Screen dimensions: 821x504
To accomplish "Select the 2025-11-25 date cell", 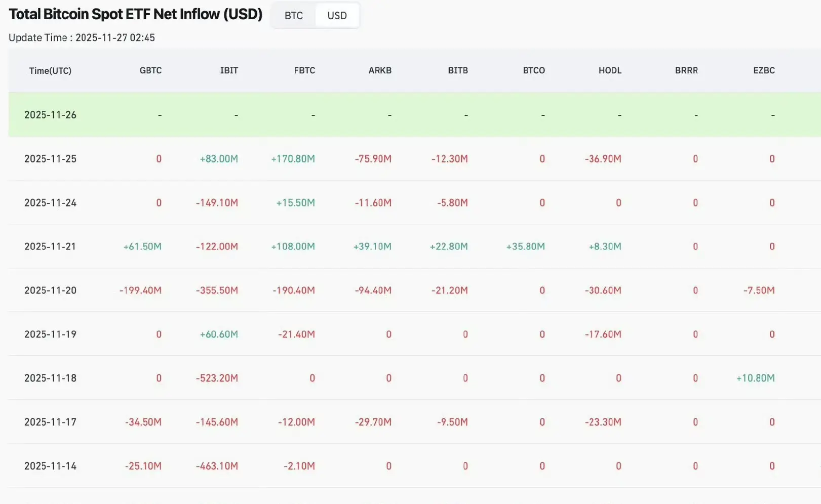I will 50,159.
